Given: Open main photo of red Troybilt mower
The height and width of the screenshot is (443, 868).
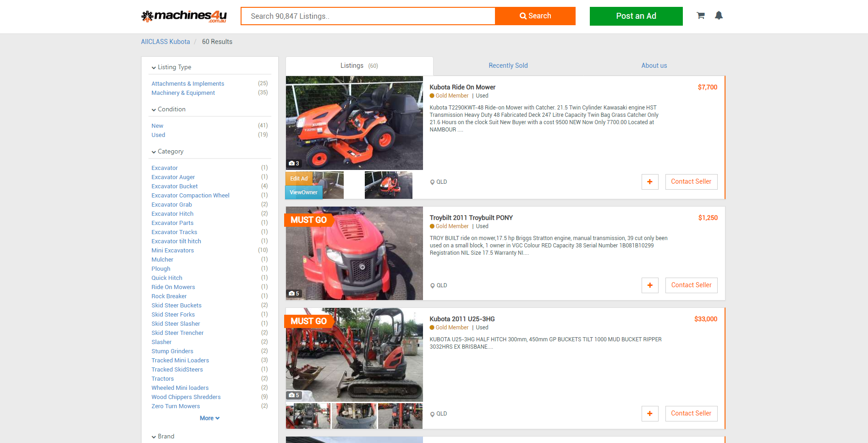Looking at the screenshot, I should click(x=354, y=253).
